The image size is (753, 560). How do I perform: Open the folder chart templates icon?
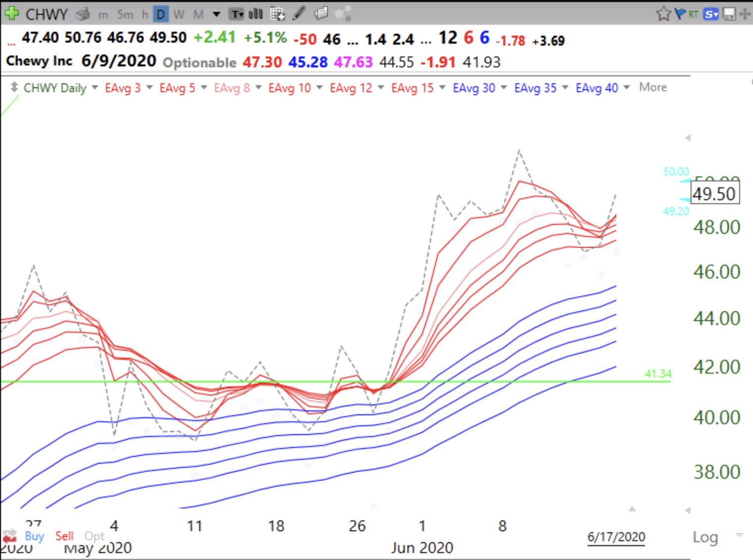pyautogui.click(x=321, y=13)
